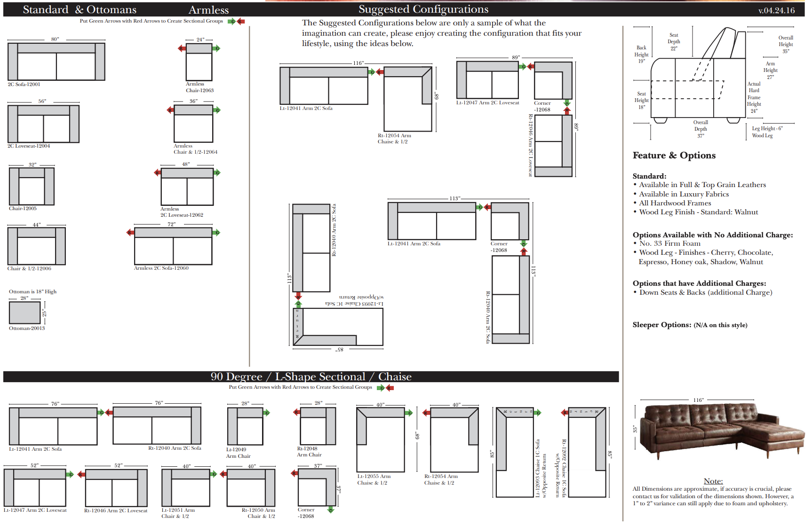Click the Chair & 1/2-12006 diagram
Viewport: 812px width, 525px height.
click(x=36, y=246)
